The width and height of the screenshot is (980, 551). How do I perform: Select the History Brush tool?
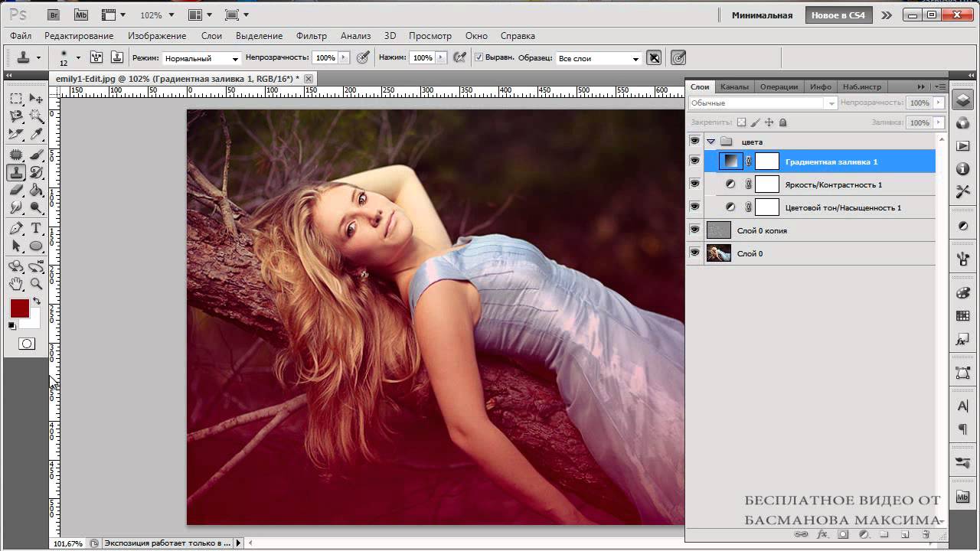coord(36,172)
